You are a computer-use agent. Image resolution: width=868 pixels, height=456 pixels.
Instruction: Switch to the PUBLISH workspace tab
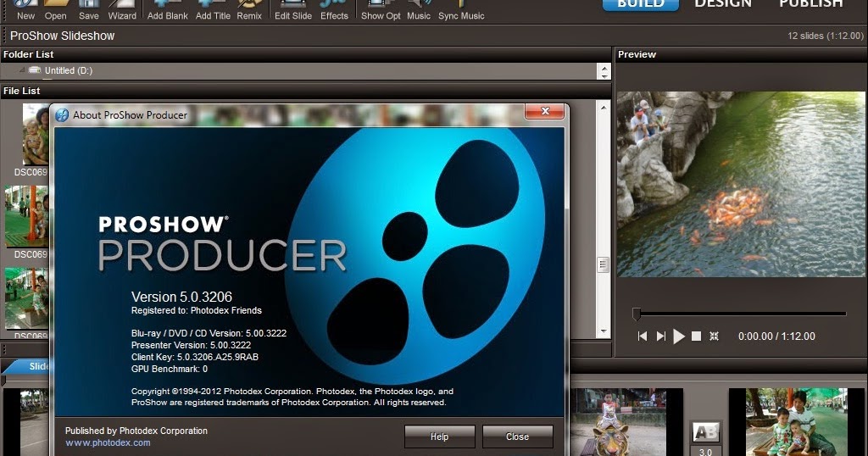(811, 4)
